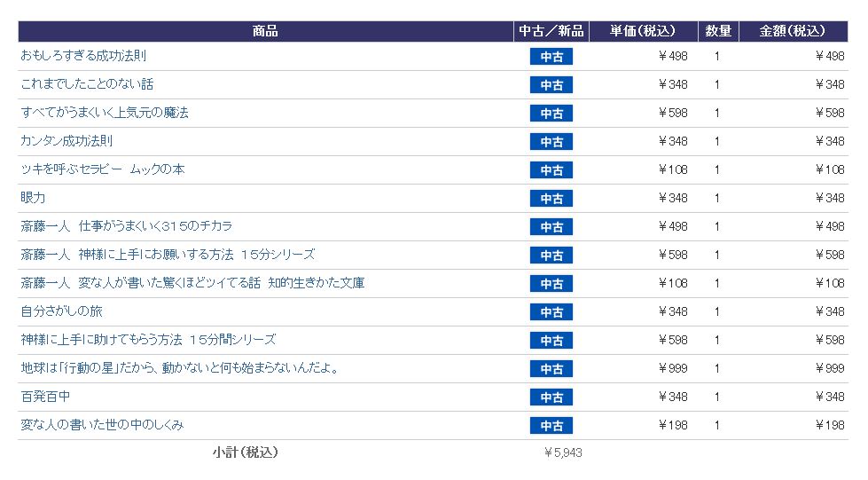This screenshot has width=868, height=480.
Task: Select the unit price for これまでしたことのない話
Action: 673,84
